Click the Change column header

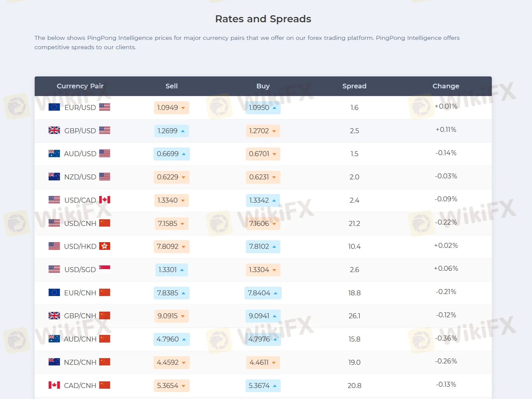446,86
